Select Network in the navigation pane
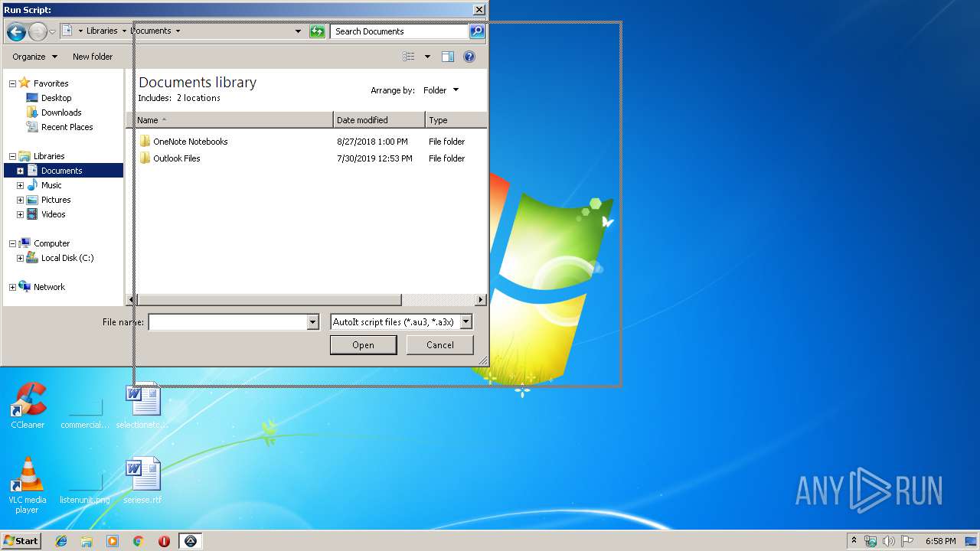 (49, 287)
